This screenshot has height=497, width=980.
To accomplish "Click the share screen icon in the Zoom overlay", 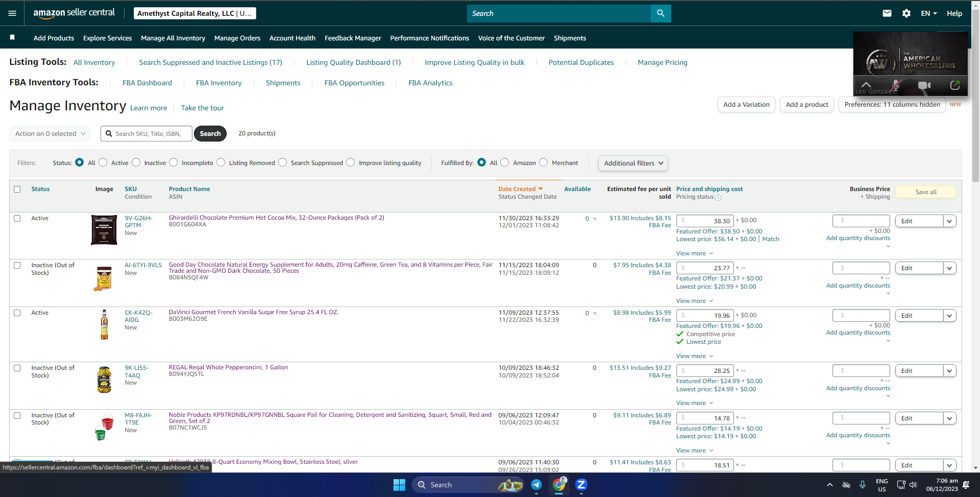I will [954, 85].
